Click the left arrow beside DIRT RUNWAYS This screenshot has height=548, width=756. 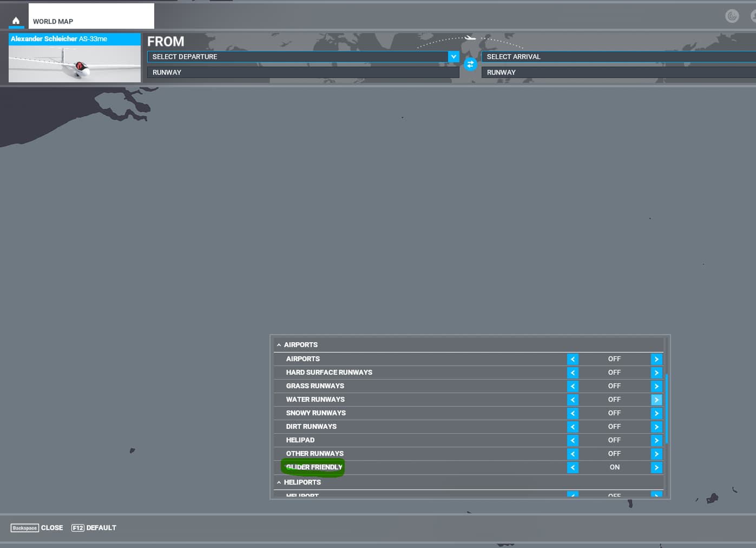(x=573, y=427)
